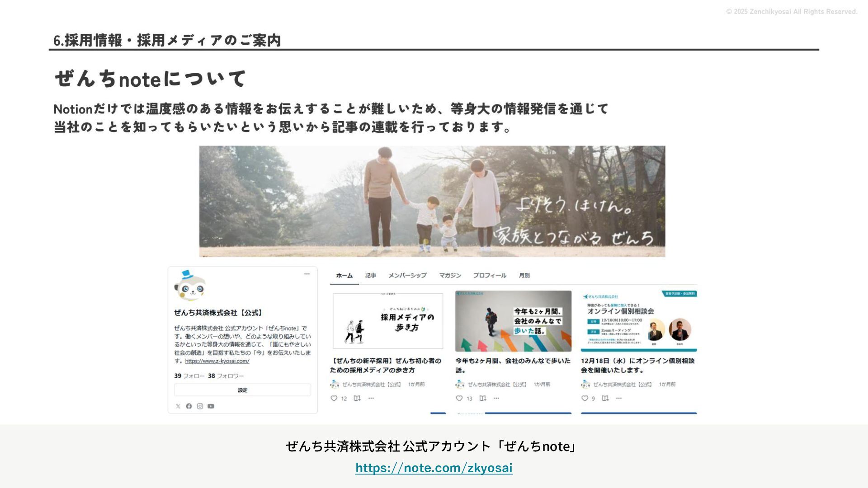
Task: Open the 月別 tab
Action: point(524,276)
